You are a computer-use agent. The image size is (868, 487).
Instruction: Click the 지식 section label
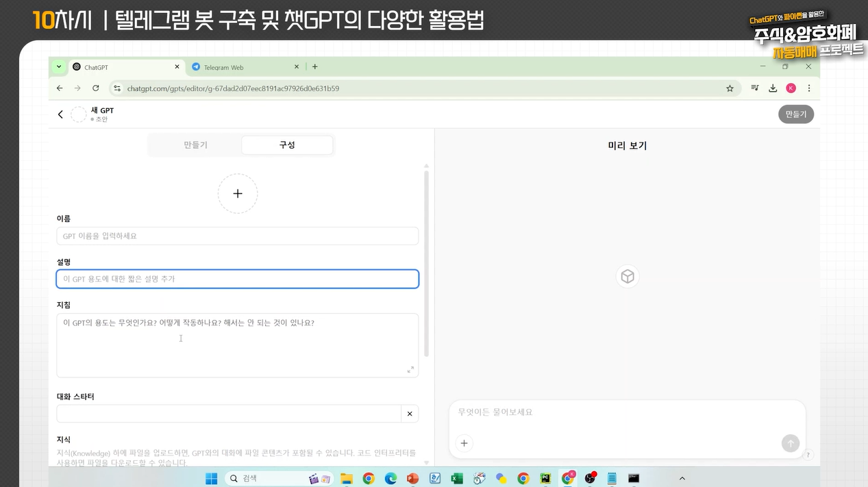point(64,439)
